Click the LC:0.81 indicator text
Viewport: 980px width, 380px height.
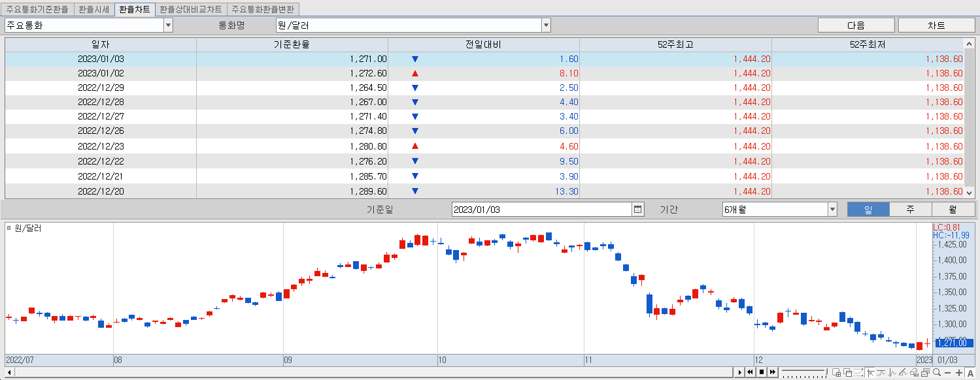pos(947,227)
